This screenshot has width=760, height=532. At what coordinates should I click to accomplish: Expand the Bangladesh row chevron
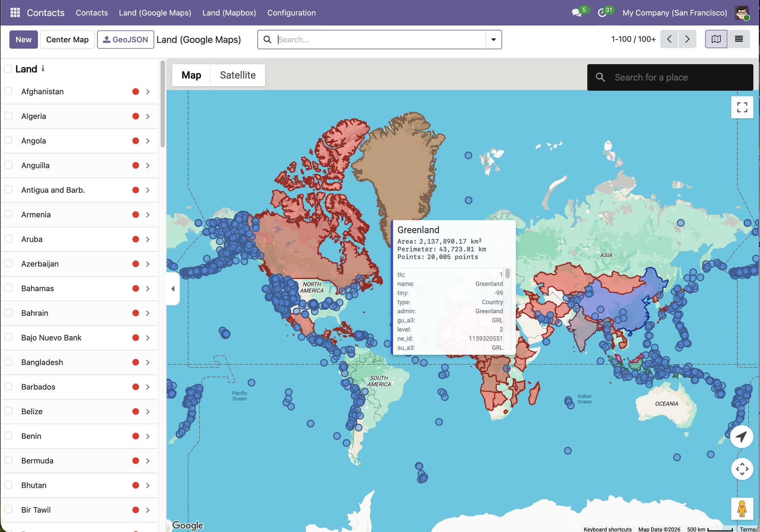(148, 362)
